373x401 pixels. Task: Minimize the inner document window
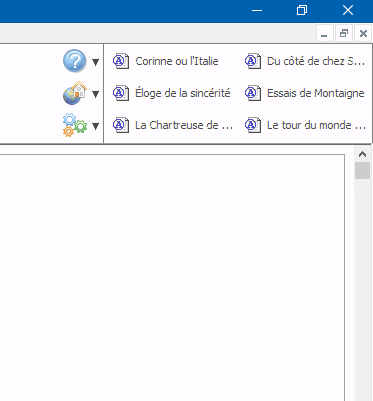coord(325,33)
